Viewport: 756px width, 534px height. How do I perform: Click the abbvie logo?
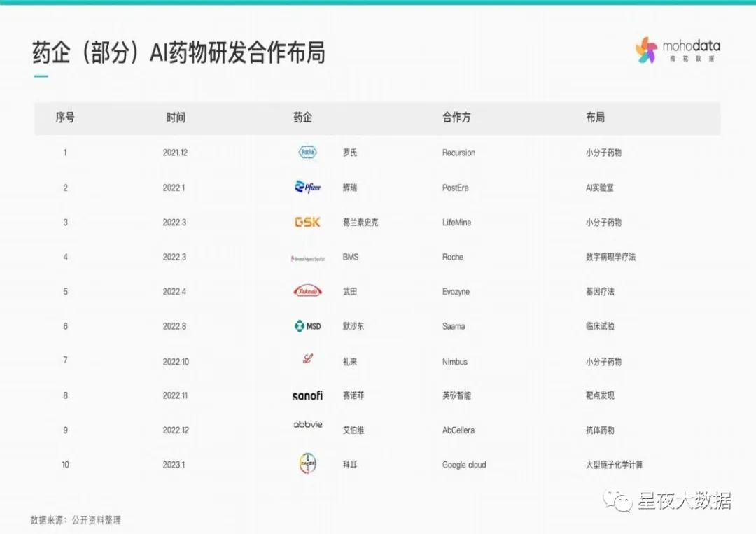click(307, 425)
